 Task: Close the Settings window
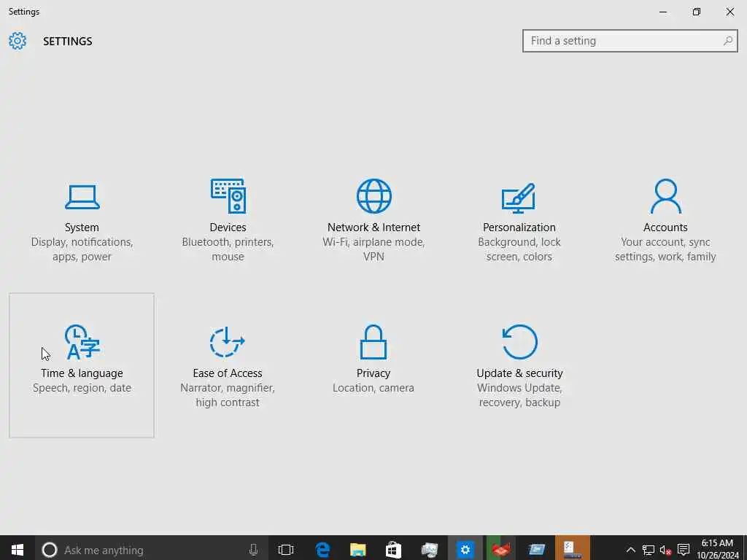coord(729,12)
